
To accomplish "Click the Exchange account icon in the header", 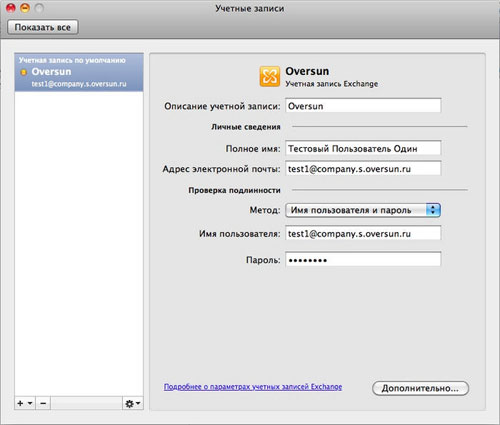I will point(270,76).
